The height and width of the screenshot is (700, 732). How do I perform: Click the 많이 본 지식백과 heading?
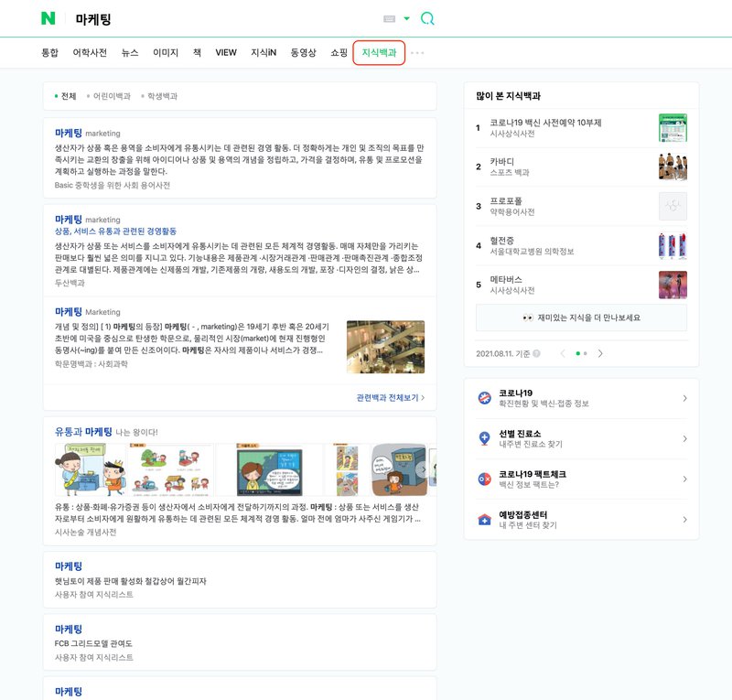point(509,96)
